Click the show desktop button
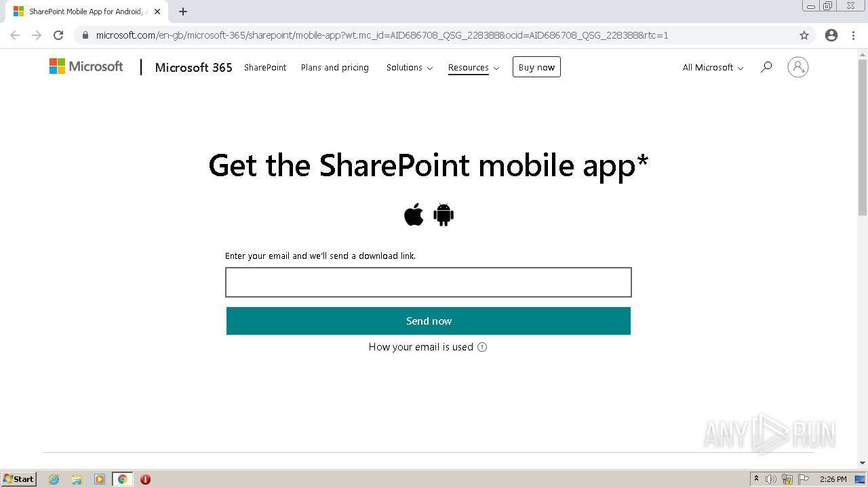The width and height of the screenshot is (868, 488). pyautogui.click(x=861, y=479)
